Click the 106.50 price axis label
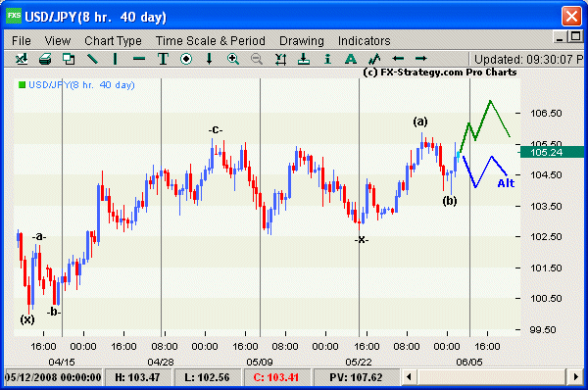Viewport: 588px width, 390px height. (x=546, y=114)
